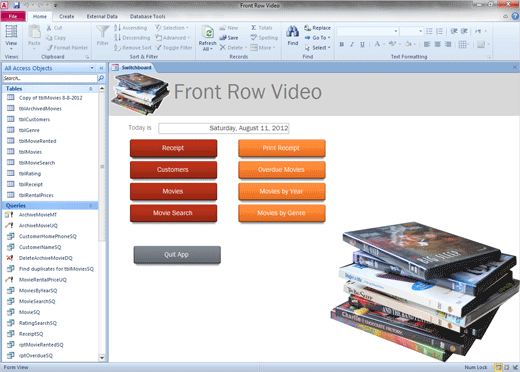Click the Print Receipt button
Screen dimensions: 520x372
282,148
